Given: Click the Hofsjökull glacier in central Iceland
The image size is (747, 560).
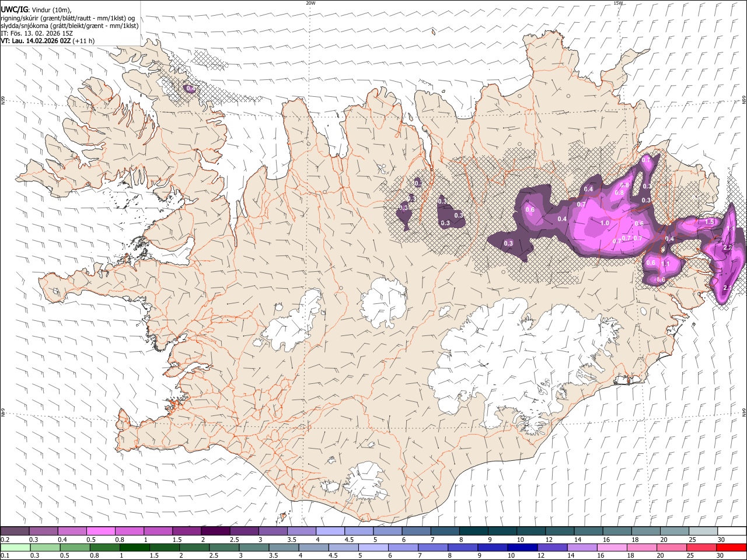Looking at the screenshot, I should pyautogui.click(x=383, y=303).
